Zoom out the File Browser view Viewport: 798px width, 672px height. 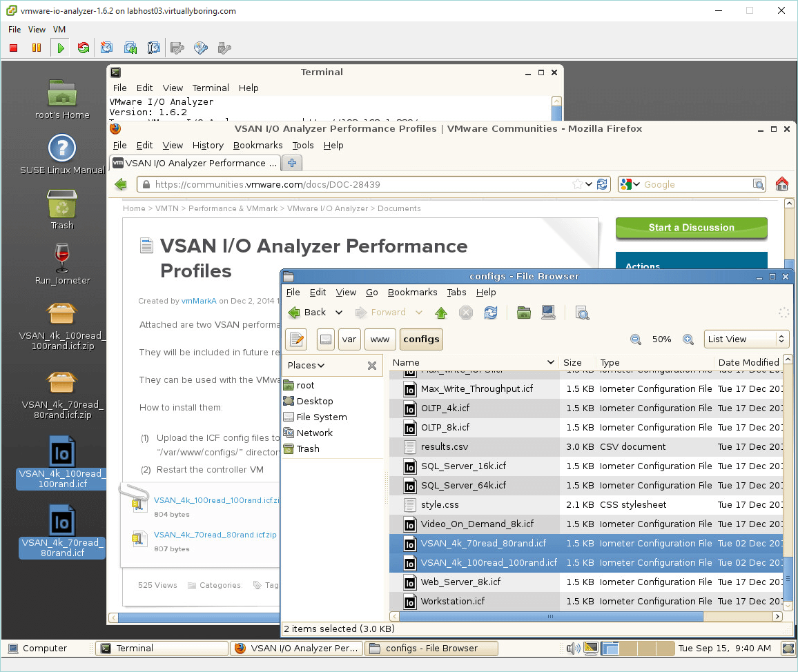635,339
